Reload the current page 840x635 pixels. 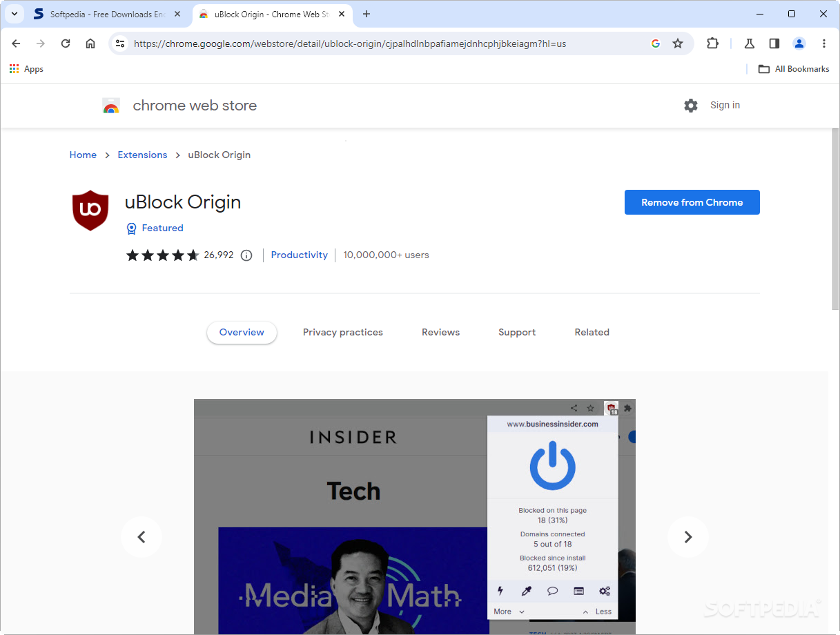point(66,43)
